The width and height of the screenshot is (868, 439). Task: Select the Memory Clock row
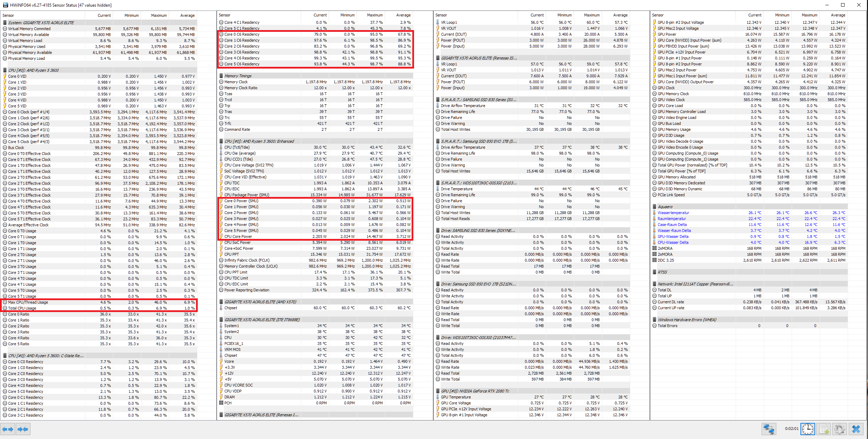pos(316,82)
